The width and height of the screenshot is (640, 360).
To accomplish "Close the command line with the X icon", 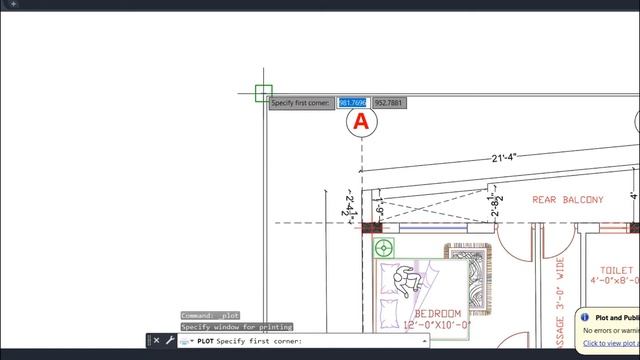I will (156, 340).
